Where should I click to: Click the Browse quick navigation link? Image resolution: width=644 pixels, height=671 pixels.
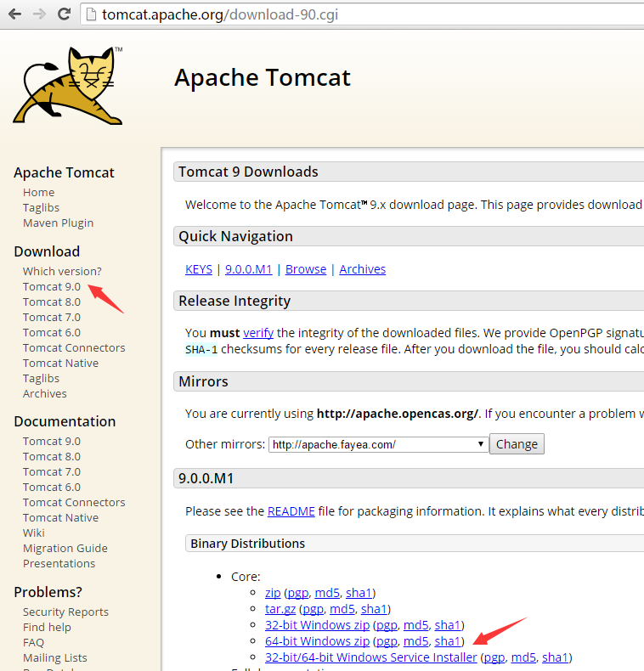306,269
